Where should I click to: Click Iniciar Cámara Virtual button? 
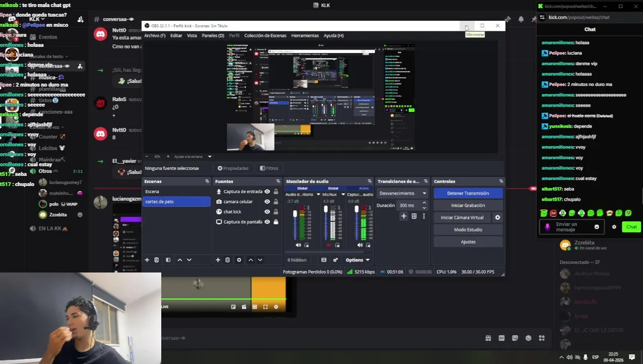(462, 217)
